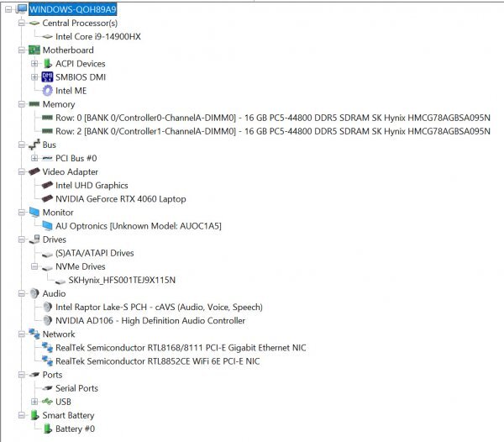This screenshot has width=504, height=442.
Task: Click the display icon beside AU Optronics
Action: click(x=47, y=226)
